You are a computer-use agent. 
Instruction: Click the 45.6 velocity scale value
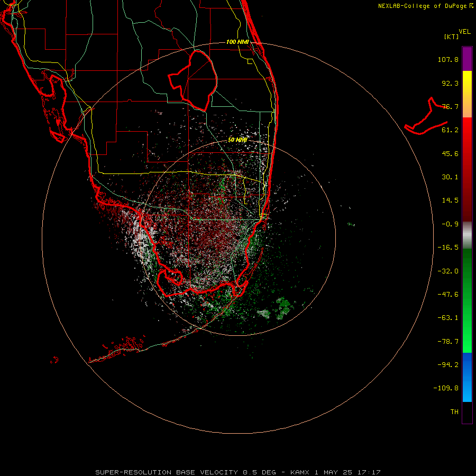[450, 153]
